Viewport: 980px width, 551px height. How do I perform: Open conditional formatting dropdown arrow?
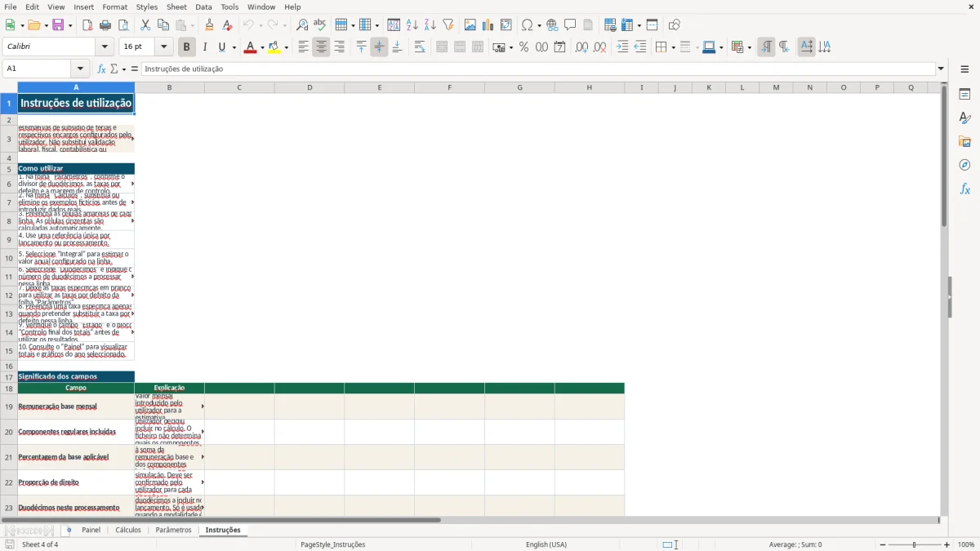pos(749,47)
